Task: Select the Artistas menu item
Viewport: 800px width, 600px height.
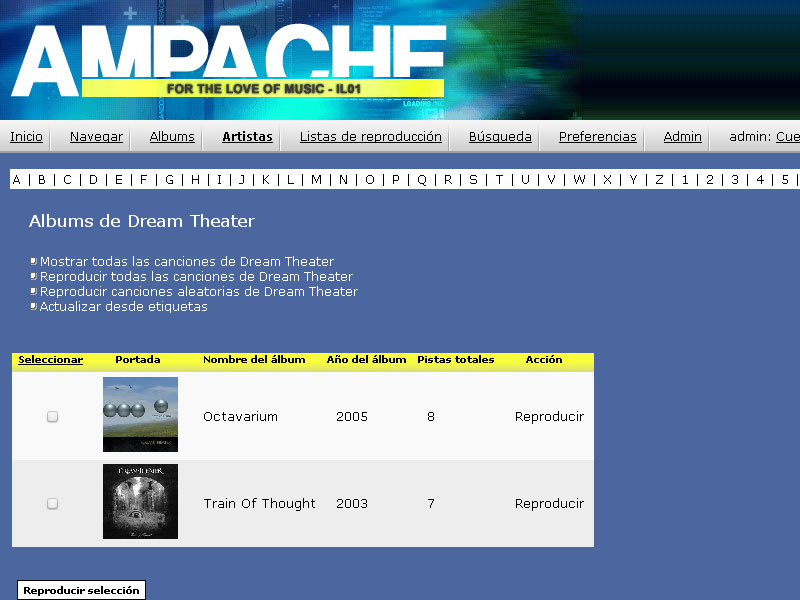Action: [x=247, y=137]
